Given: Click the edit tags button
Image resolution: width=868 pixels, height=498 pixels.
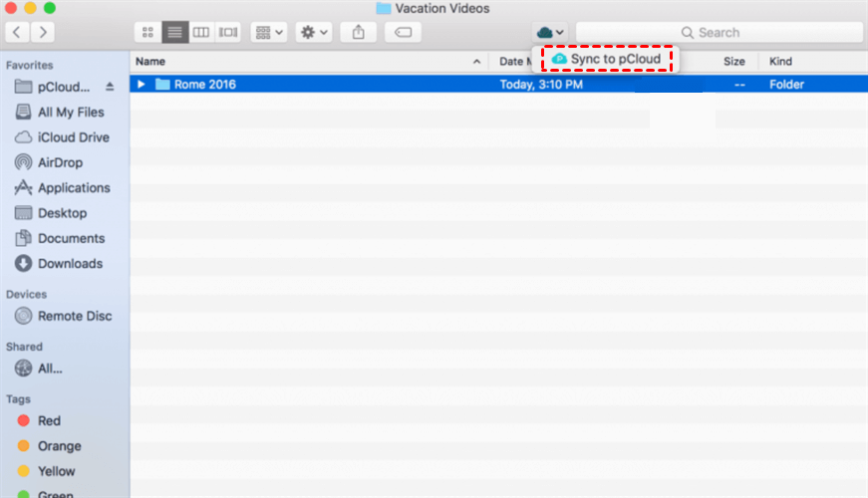Looking at the screenshot, I should (403, 33).
